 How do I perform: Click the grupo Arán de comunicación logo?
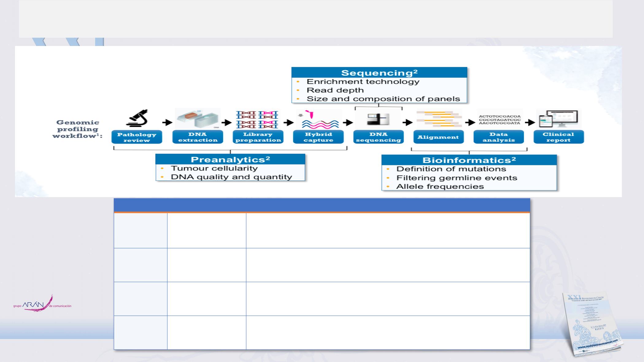[x=42, y=303]
